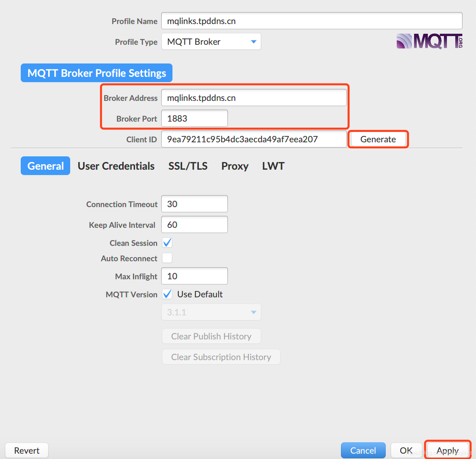The height and width of the screenshot is (459, 476).
Task: Click the Auto Reconnect label
Action: [129, 258]
